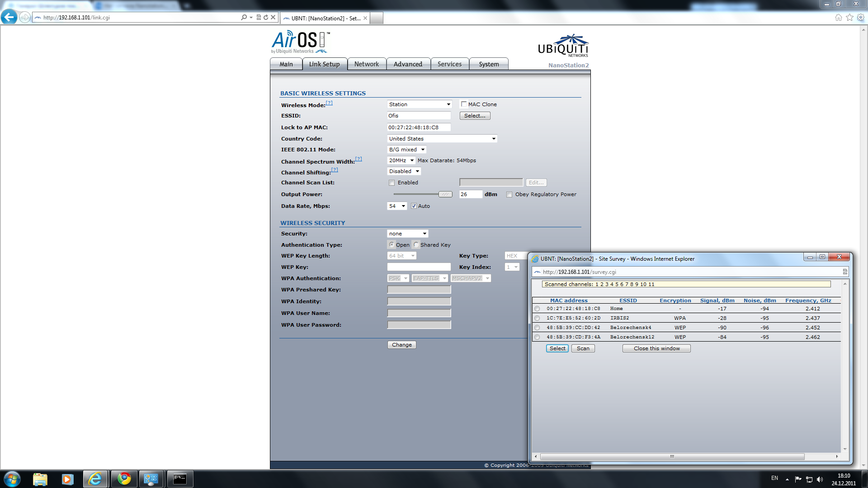This screenshot has width=868, height=488.
Task: Open the Advanced tab
Action: pos(407,64)
